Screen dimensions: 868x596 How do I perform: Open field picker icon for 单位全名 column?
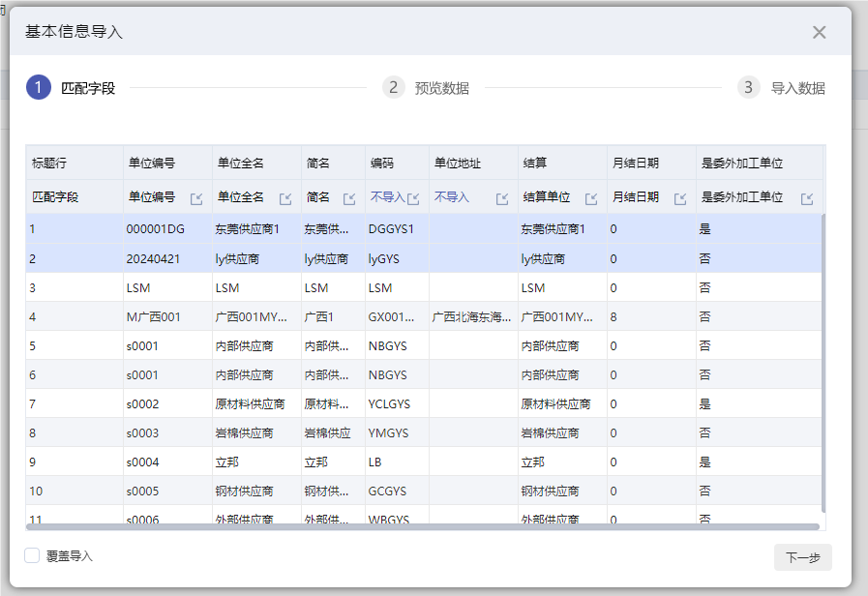coord(285,198)
